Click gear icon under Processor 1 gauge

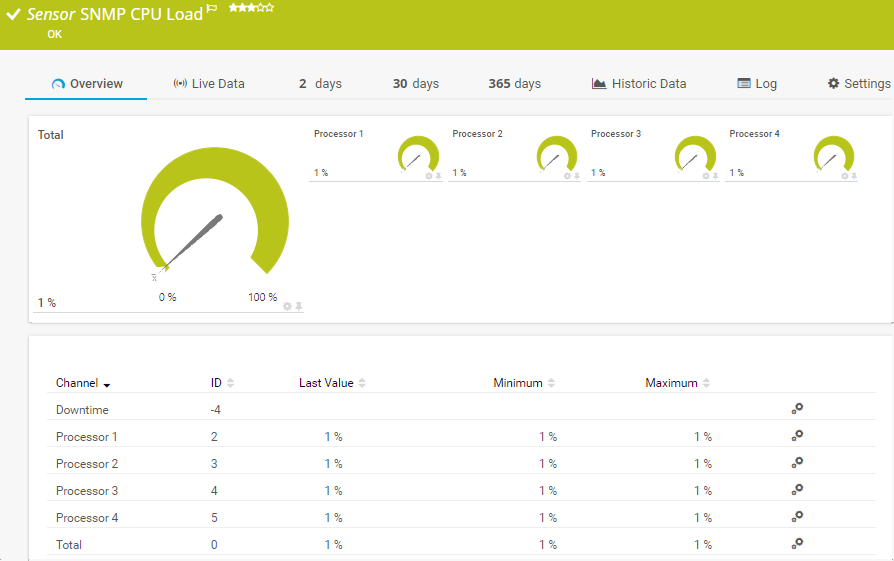(x=428, y=176)
